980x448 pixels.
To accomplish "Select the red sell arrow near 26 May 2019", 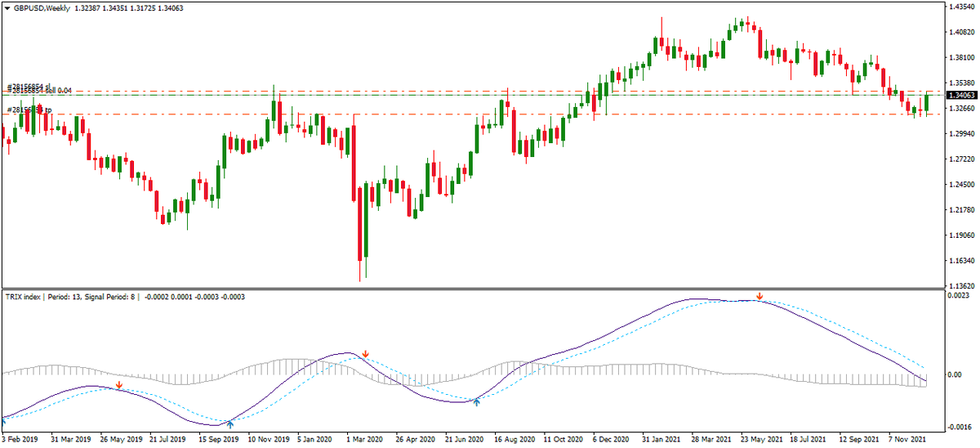I will (119, 384).
